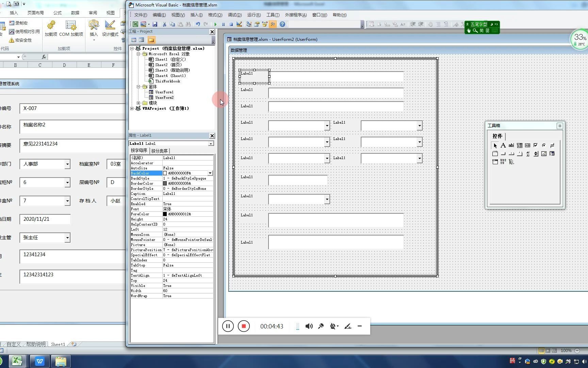Select ThisWorkbook in the project tree
The height and width of the screenshot is (368, 588).
click(x=167, y=81)
